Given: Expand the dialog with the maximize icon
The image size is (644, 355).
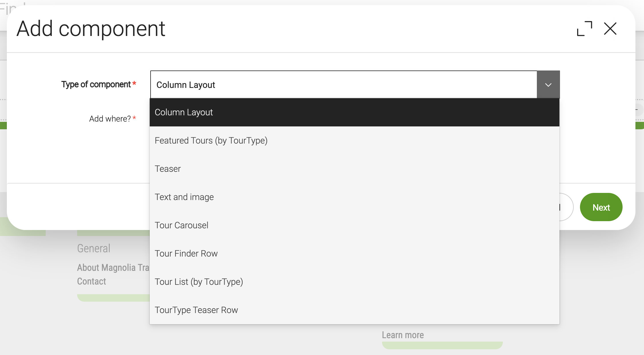Looking at the screenshot, I should pos(585,29).
